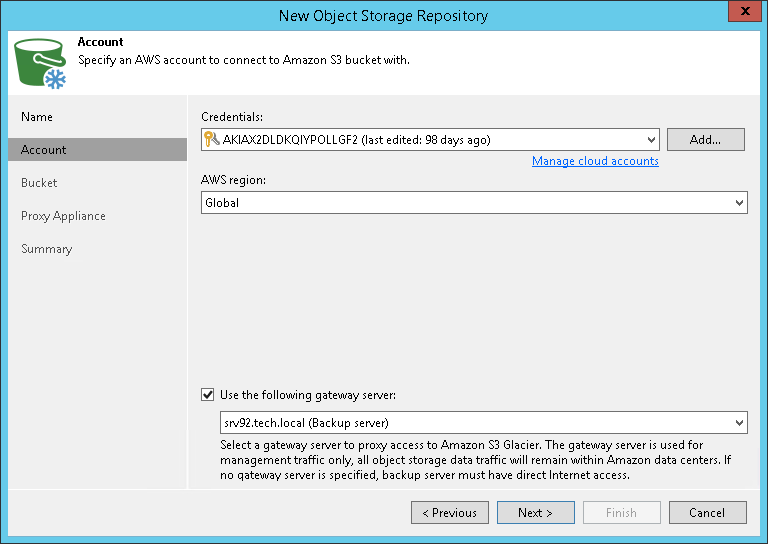This screenshot has height=544, width=768.
Task: Open the Manage cloud accounts link
Action: (595, 161)
